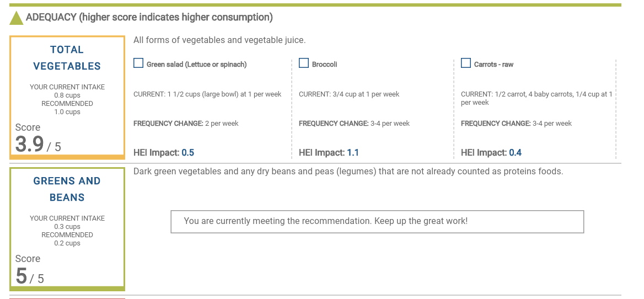Click the Broccoli item label
This screenshot has width=644, height=299.
324,65
